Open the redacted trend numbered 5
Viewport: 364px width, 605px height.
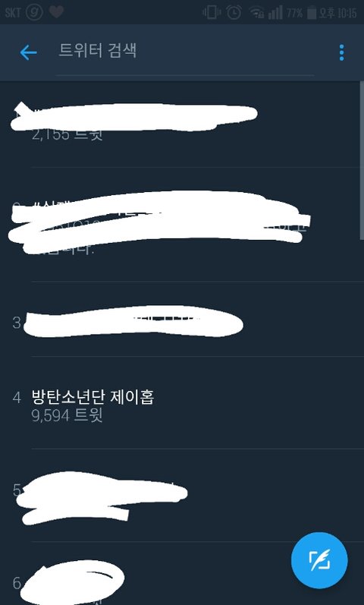click(x=182, y=496)
